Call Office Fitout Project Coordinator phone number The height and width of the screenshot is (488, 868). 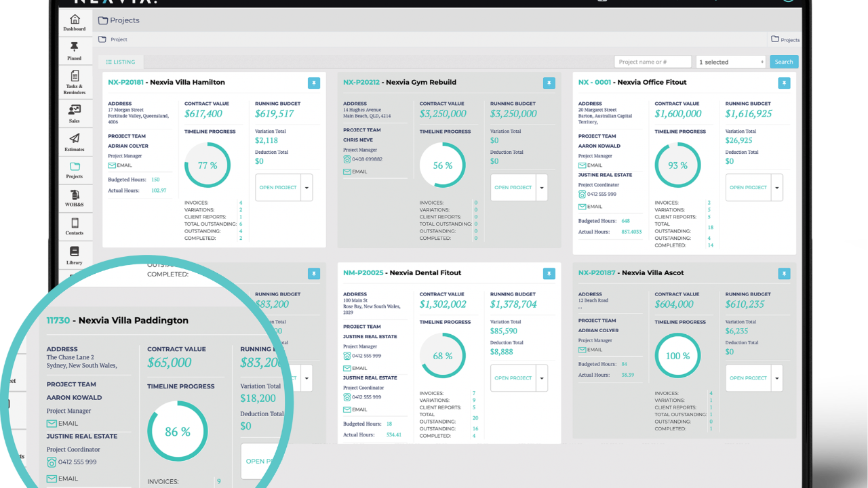598,194
